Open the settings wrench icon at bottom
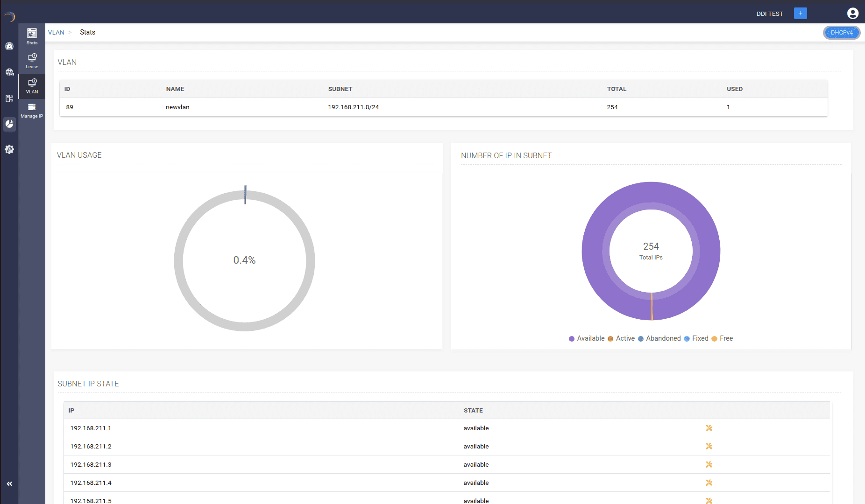 click(9, 149)
